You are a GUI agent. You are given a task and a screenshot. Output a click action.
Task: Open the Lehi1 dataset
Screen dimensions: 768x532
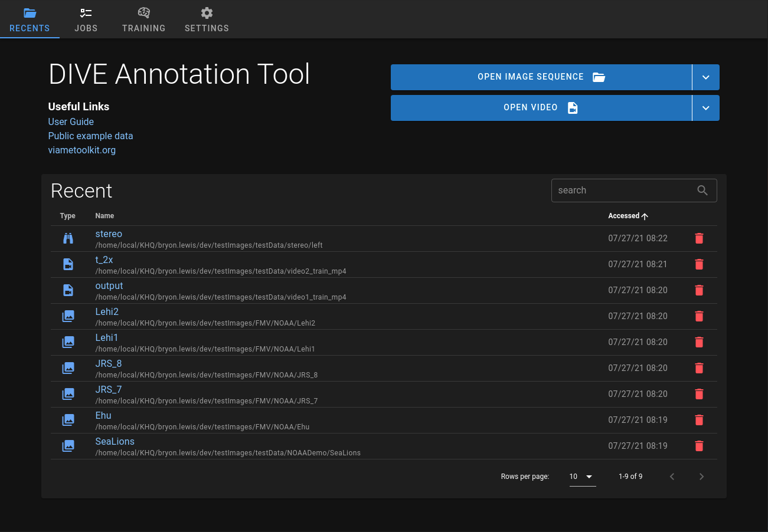pyautogui.click(x=107, y=338)
